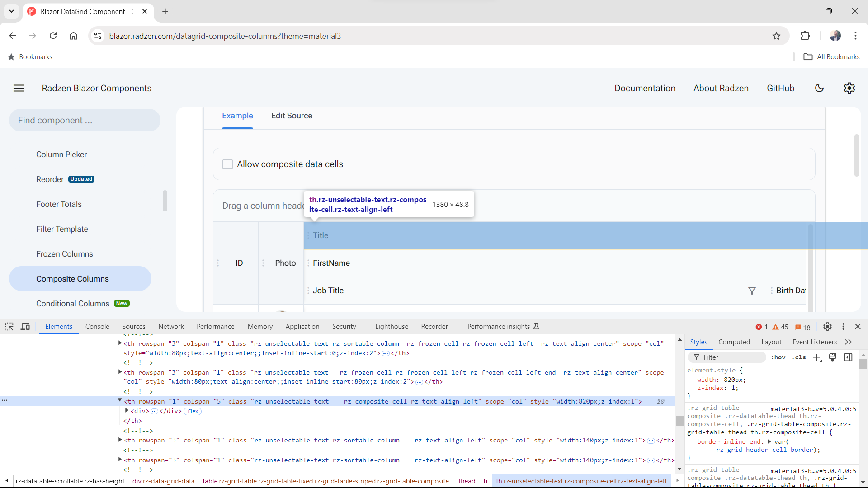Viewport: 868px width, 488px height.
Task: Collapse the expanded th element node
Action: pos(119,400)
